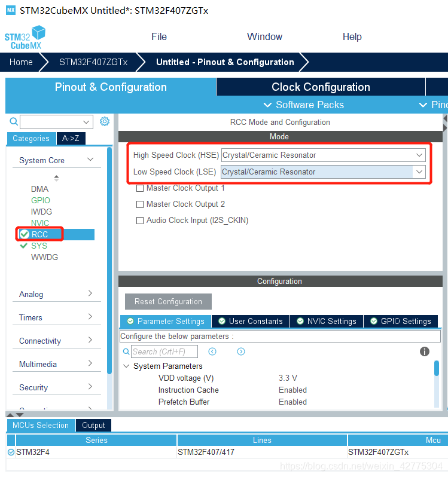Select the Parameter Settings tab
This screenshot has height=477, width=448.
166,321
